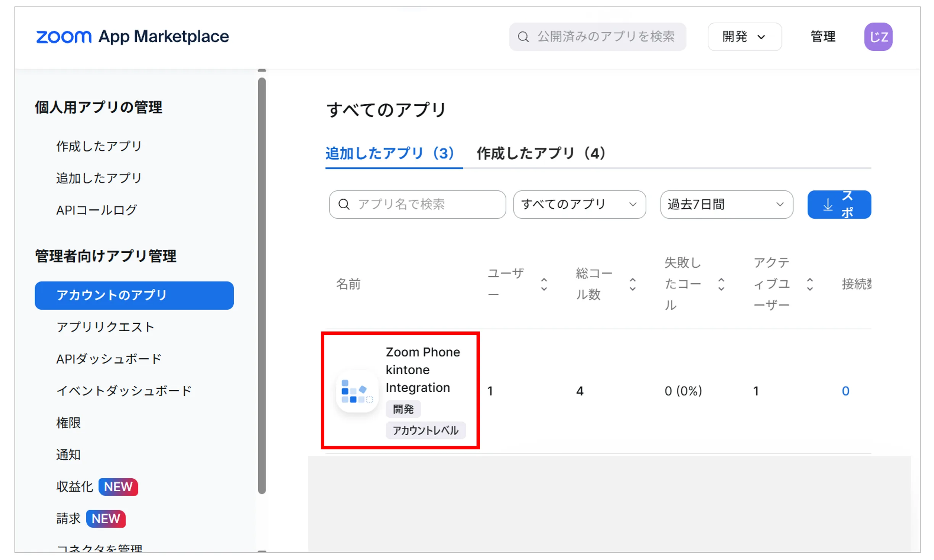
Task: Click the Zoom Phone kintone Integration app icon
Action: click(x=357, y=391)
